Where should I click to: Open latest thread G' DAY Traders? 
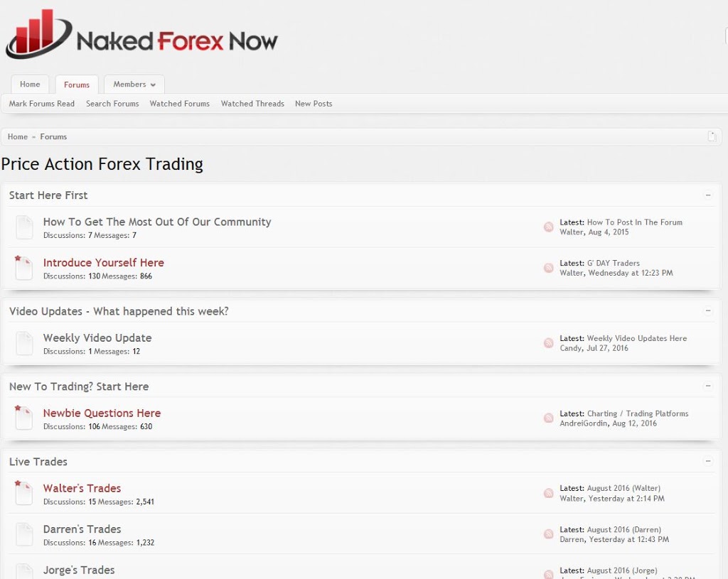point(614,263)
